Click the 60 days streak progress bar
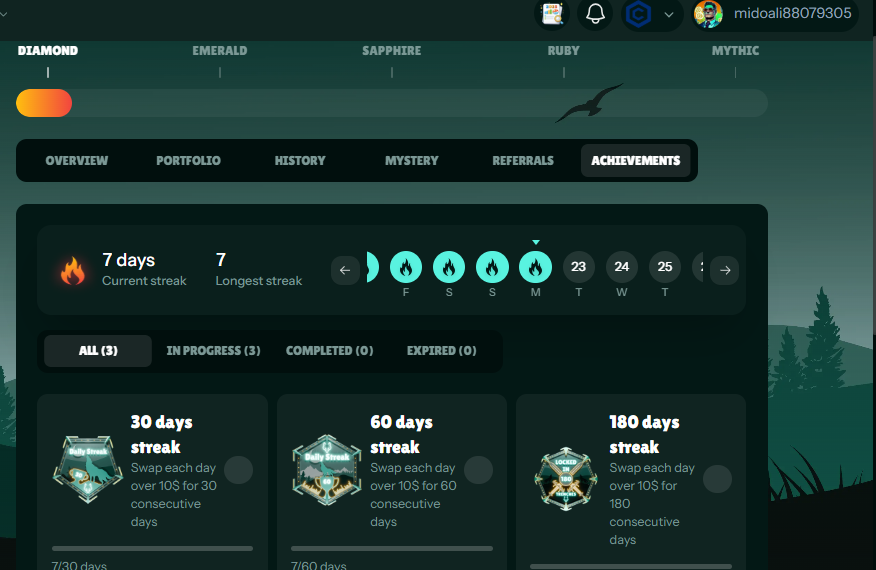Viewport: 876px width, 570px height. (392, 549)
